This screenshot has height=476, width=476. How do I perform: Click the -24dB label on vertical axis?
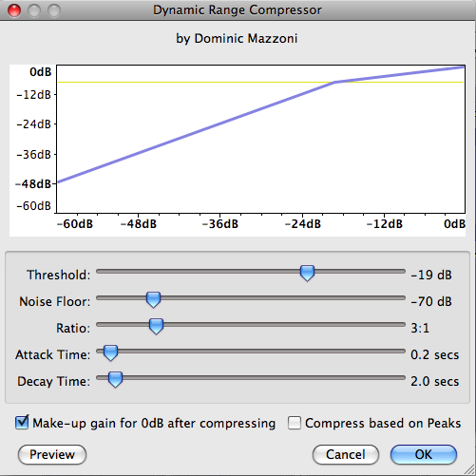coord(34,124)
